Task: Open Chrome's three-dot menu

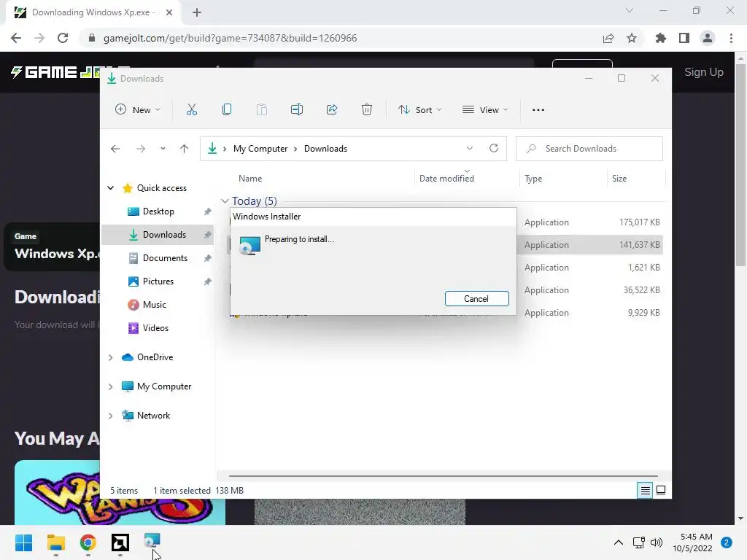Action: [731, 38]
